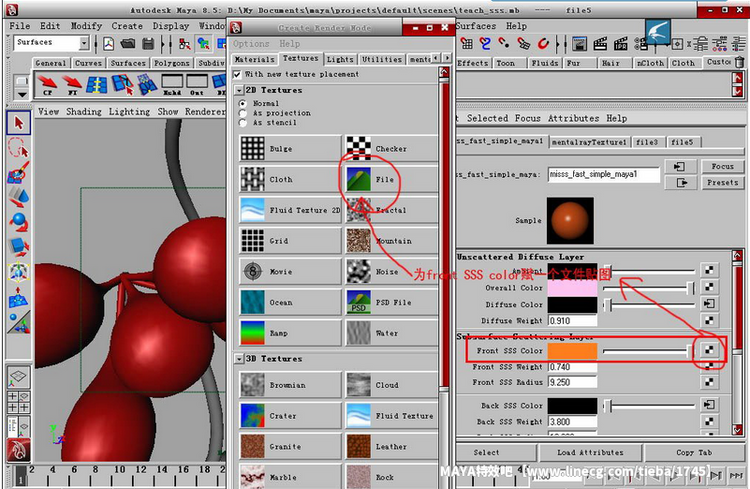This screenshot has height=489, width=750.
Task: Enable Snap to points icon
Action: (x=504, y=44)
